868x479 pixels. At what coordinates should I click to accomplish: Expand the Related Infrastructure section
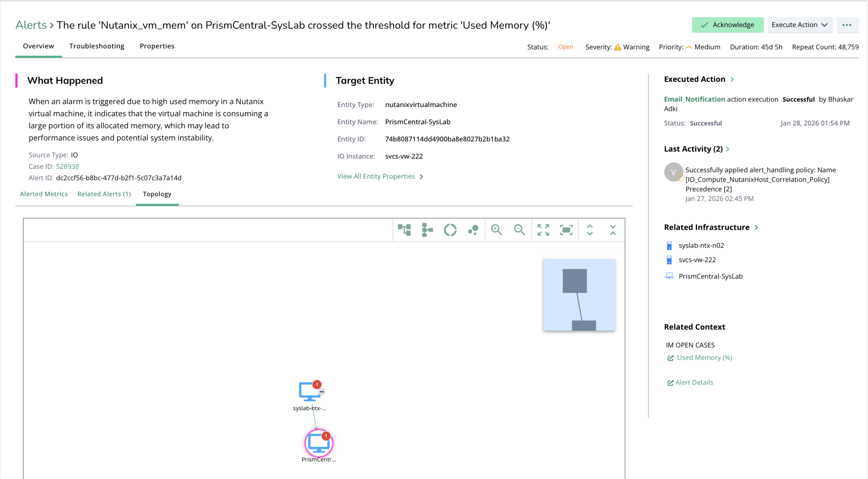pyautogui.click(x=756, y=227)
